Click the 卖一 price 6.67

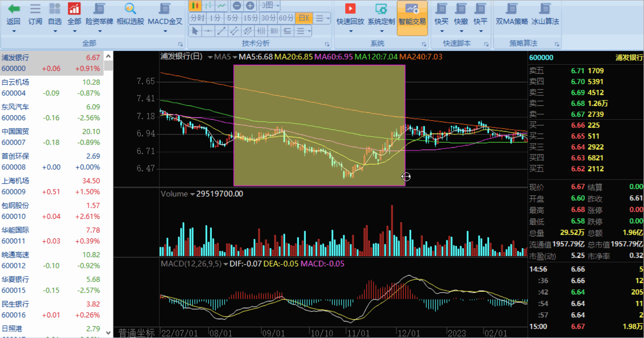pos(578,114)
